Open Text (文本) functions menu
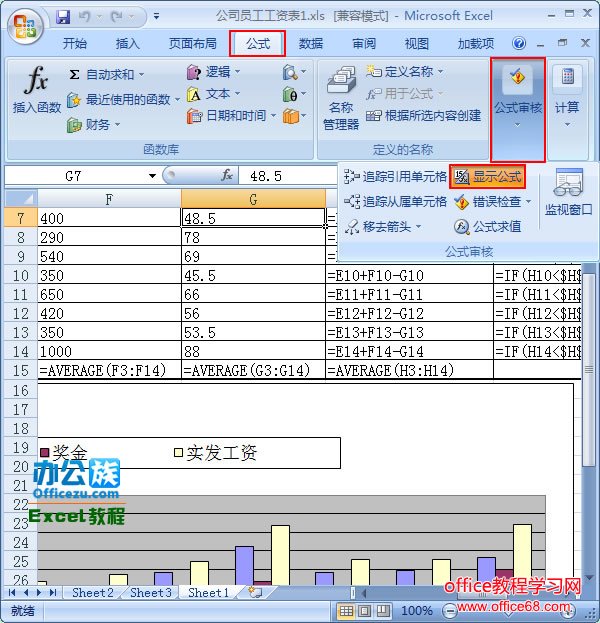The width and height of the screenshot is (600, 623). pos(213,94)
